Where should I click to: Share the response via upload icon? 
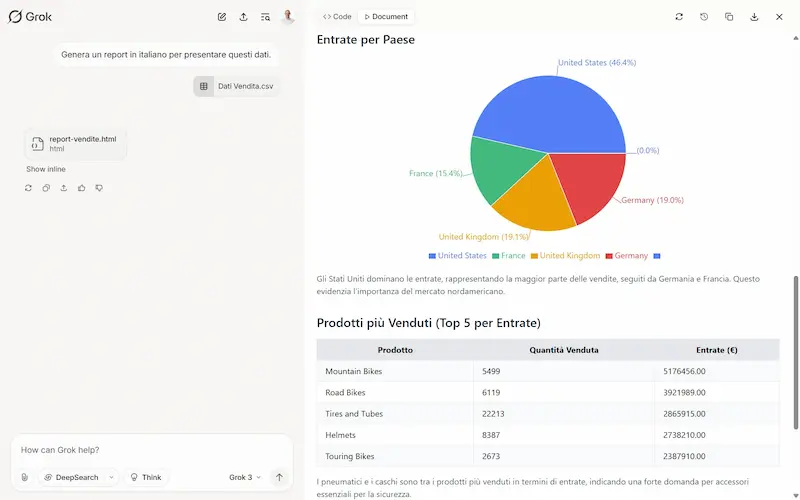[x=64, y=188]
